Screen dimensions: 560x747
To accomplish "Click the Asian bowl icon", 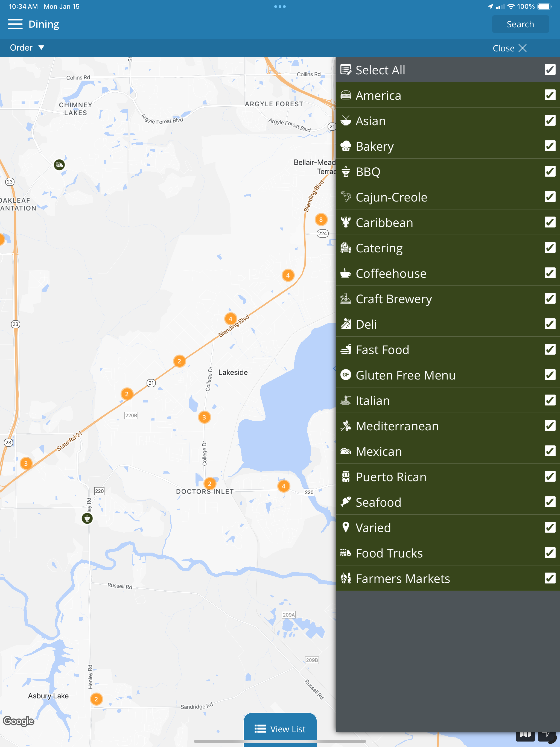I will 346,121.
